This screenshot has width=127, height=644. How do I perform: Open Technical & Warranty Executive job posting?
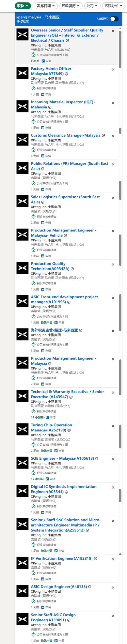coord(67,394)
